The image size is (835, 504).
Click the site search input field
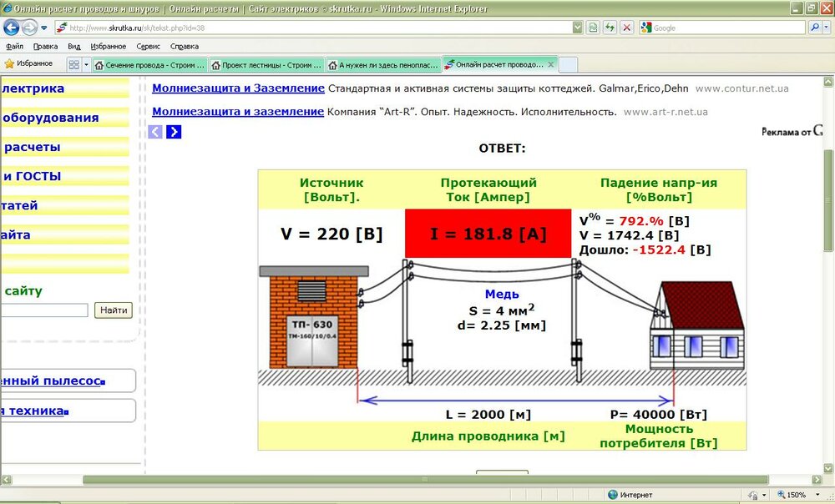pyautogui.click(x=46, y=310)
